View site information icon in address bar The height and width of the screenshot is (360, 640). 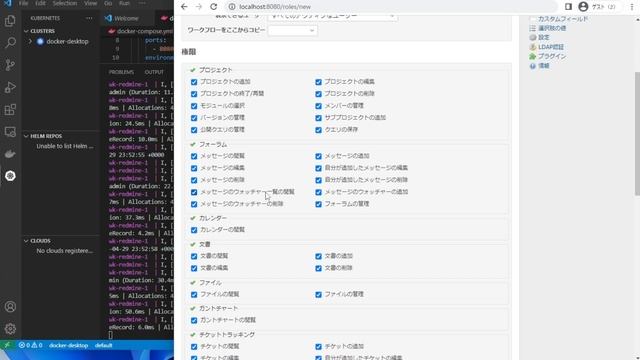(x=232, y=7)
